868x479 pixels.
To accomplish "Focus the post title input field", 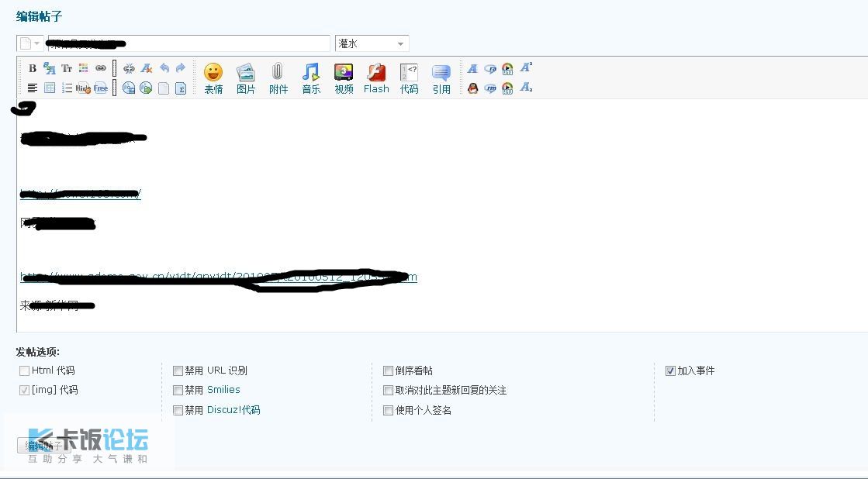I will click(x=188, y=43).
